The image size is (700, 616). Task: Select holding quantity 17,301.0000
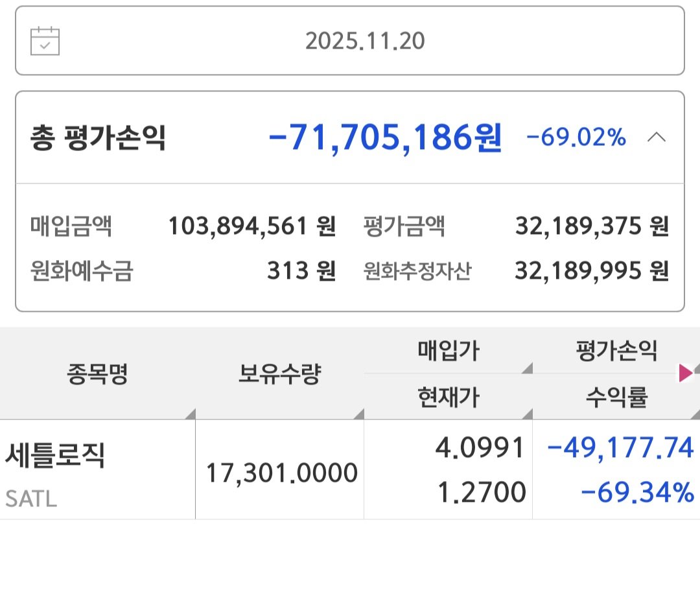click(282, 473)
